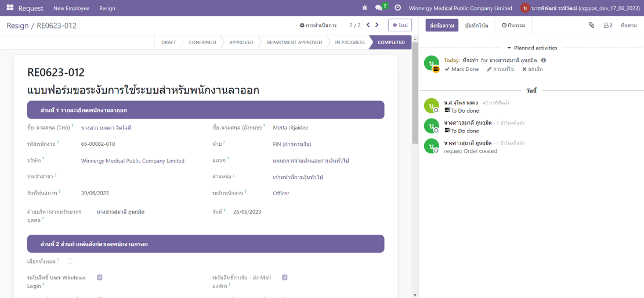This screenshot has width=644, height=298.
Task: Open the New Employee menu
Action: [x=71, y=8]
